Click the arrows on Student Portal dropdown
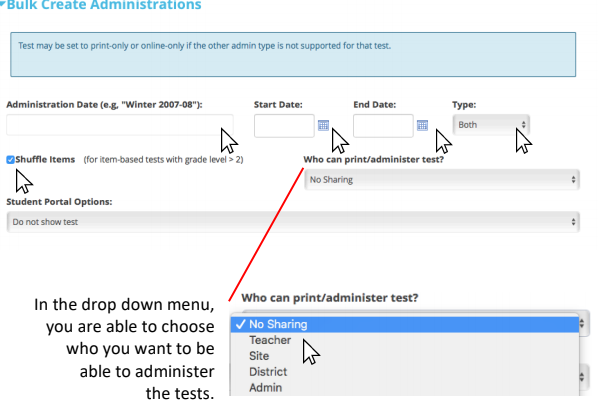Image resolution: width=598 pixels, height=402 pixels. [x=573, y=222]
